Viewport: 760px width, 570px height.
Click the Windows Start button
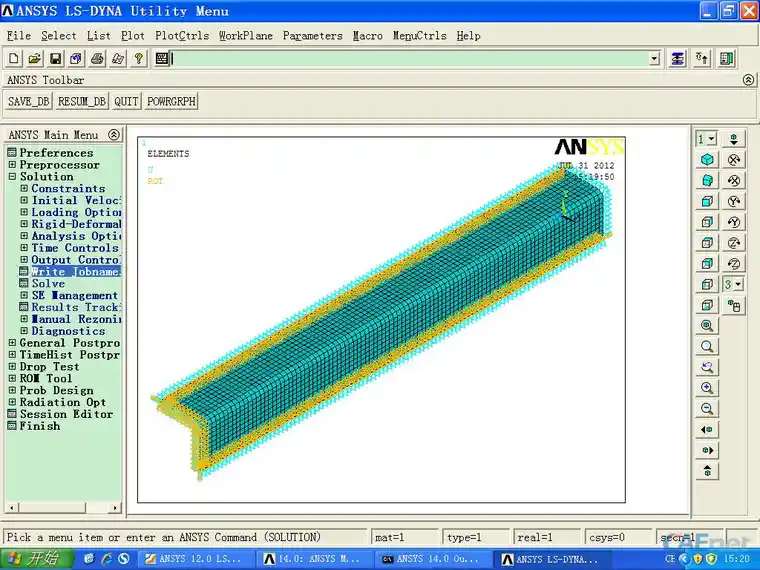(x=37, y=559)
